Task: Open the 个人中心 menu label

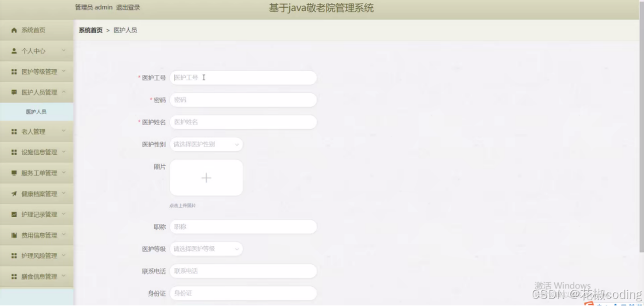Action: pyautogui.click(x=33, y=51)
